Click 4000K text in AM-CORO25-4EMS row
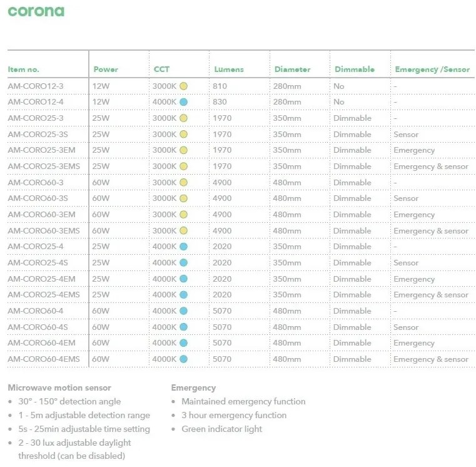 (165, 294)
